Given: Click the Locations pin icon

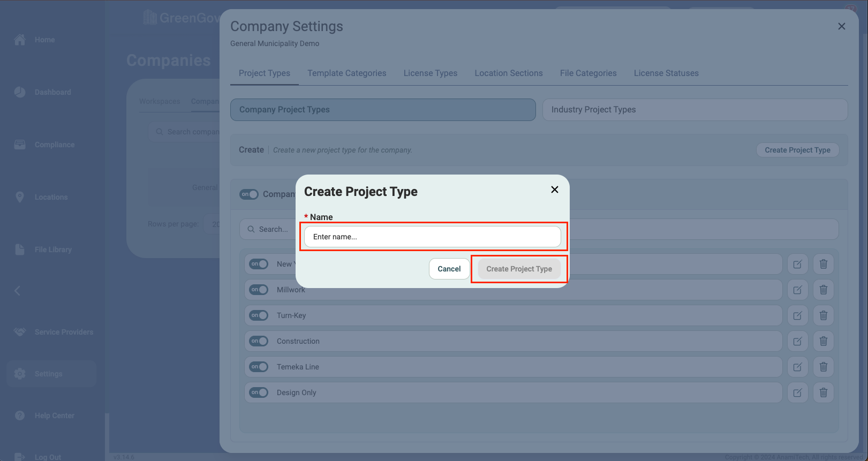Looking at the screenshot, I should tap(20, 197).
